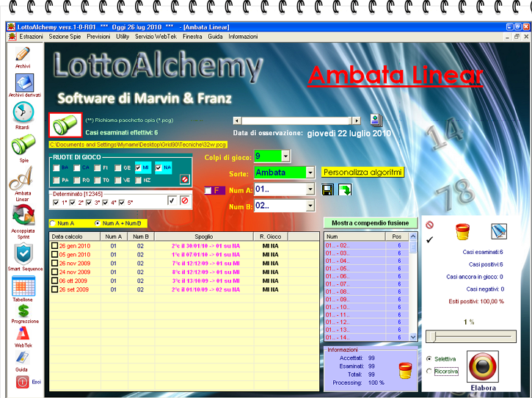Select the Num A radio button
Viewport: 532px width, 398px height.
(52, 223)
